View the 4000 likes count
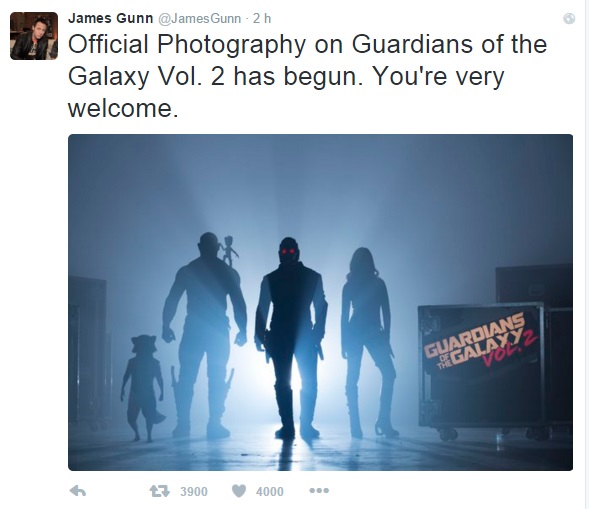Image resolution: width=589 pixels, height=509 pixels. tap(270, 491)
